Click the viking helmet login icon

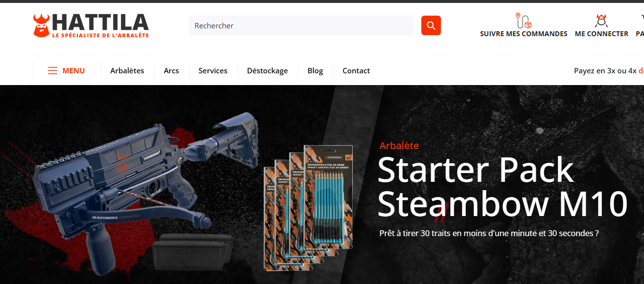click(601, 21)
